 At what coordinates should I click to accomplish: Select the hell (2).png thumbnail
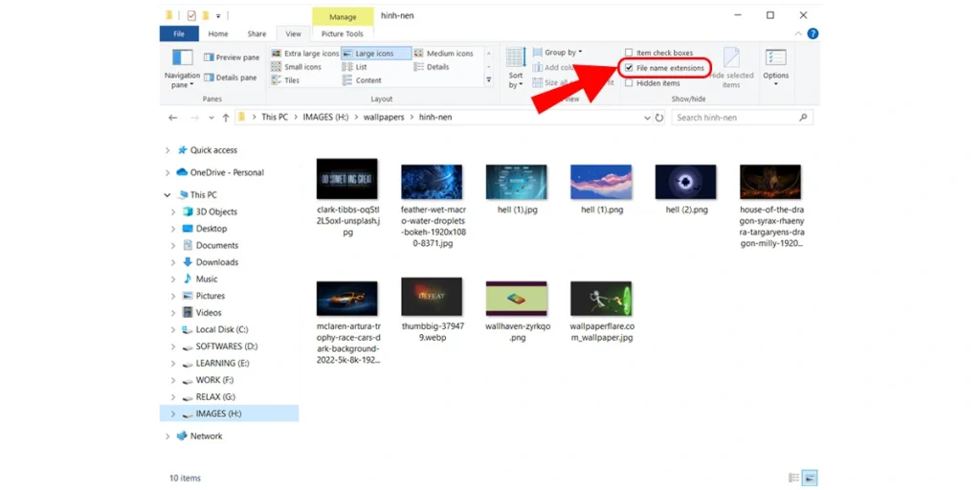click(x=685, y=182)
